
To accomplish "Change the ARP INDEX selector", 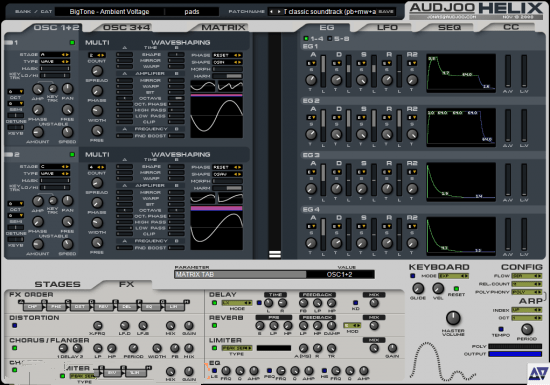I will 526,310.
